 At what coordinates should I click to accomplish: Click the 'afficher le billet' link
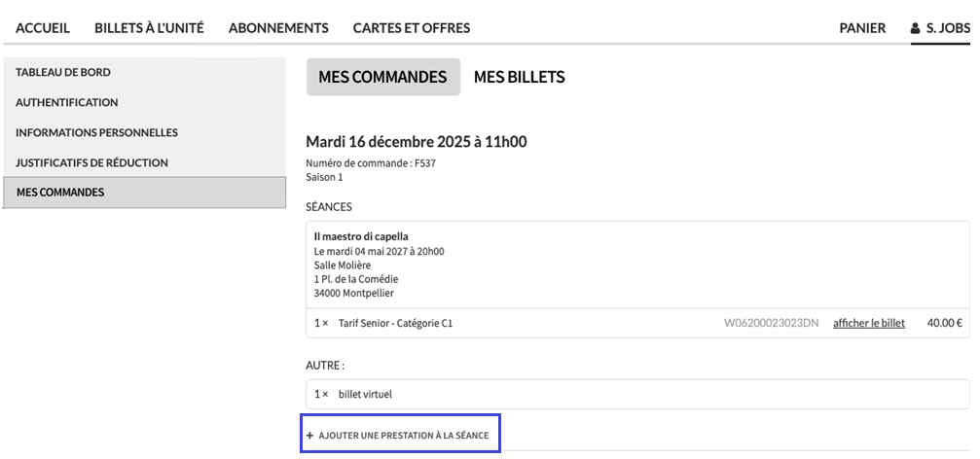[868, 323]
